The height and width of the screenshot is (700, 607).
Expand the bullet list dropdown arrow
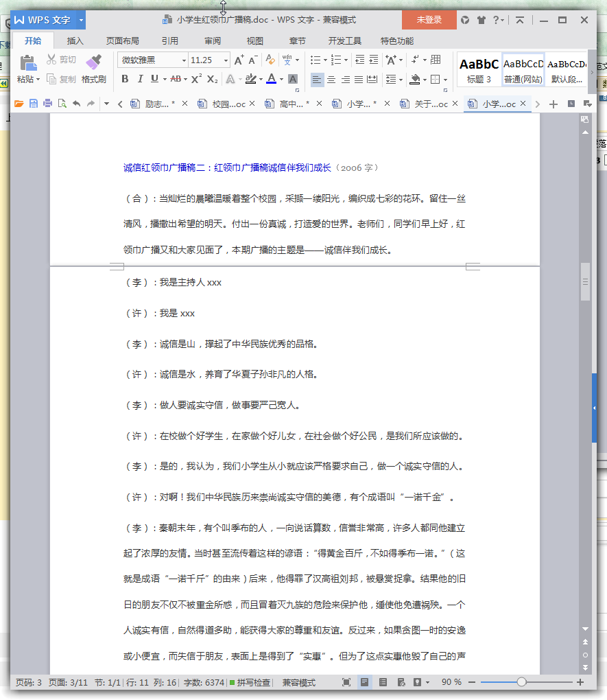click(325, 60)
